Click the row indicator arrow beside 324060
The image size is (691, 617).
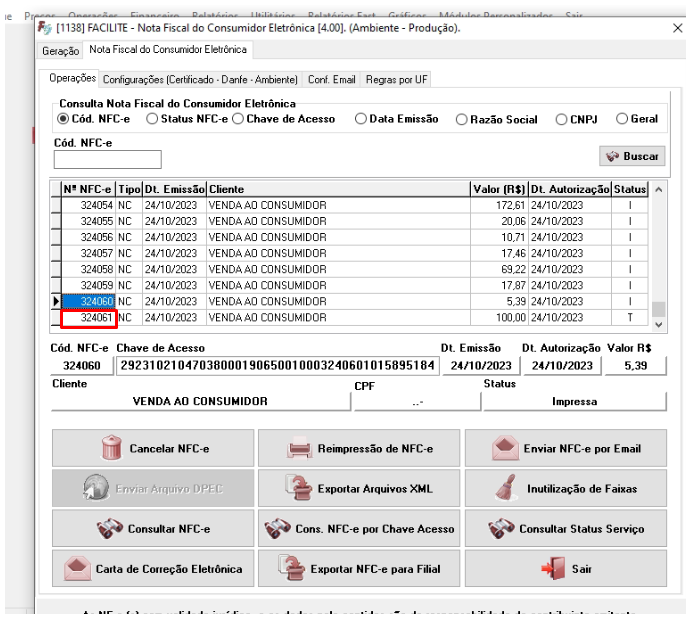coord(56,301)
